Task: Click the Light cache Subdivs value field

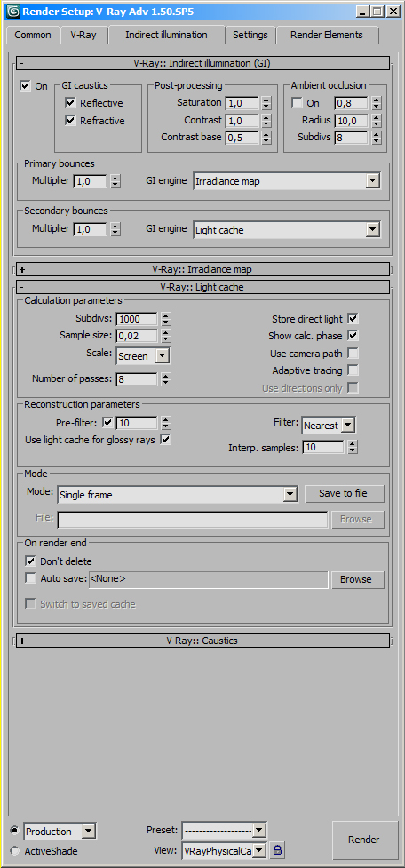Action: coord(137,318)
